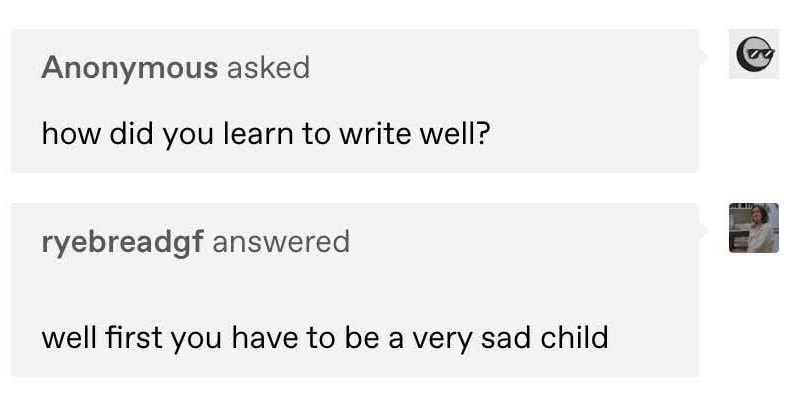Click the word "first" in the answer
The width and height of the screenshot is (788, 413).
pos(134,338)
